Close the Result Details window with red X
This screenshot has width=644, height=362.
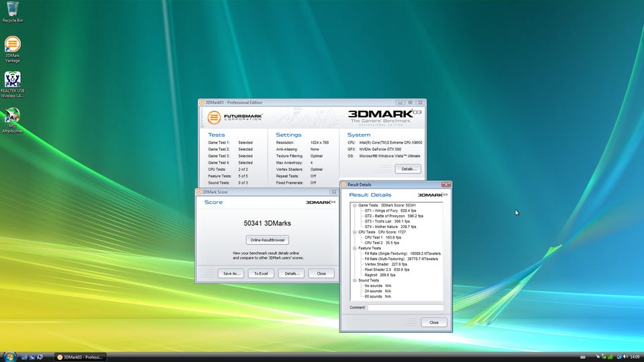pyautogui.click(x=446, y=185)
